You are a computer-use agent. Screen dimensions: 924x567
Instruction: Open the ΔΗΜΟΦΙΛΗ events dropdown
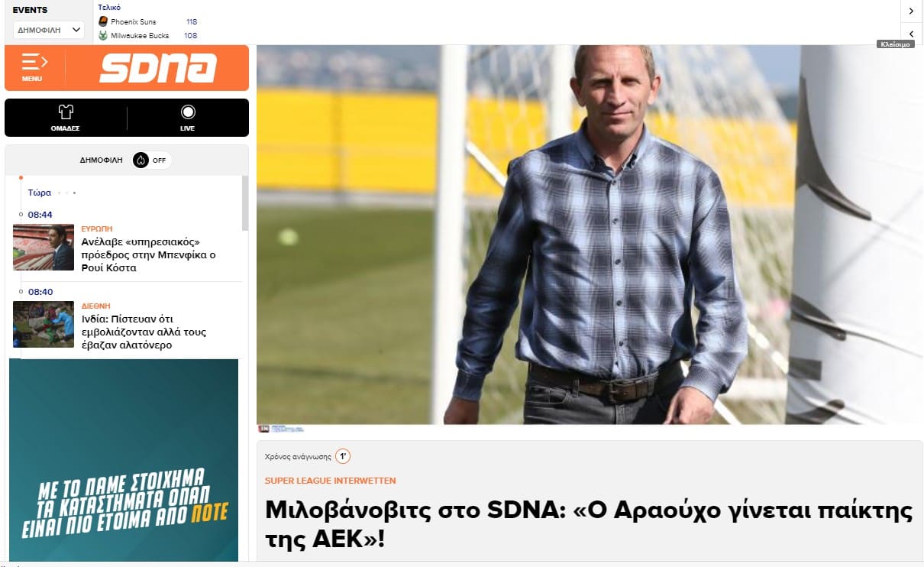point(49,30)
